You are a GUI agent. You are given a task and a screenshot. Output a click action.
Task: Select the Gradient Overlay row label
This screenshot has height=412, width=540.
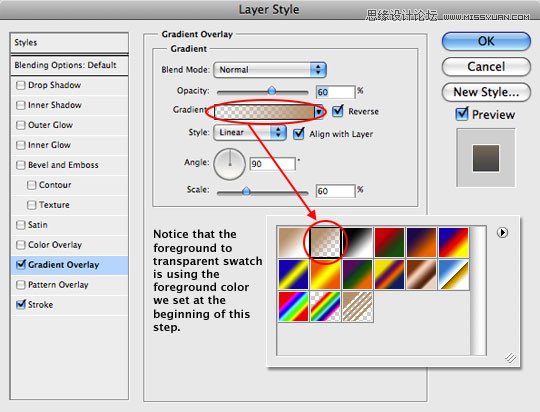64,265
